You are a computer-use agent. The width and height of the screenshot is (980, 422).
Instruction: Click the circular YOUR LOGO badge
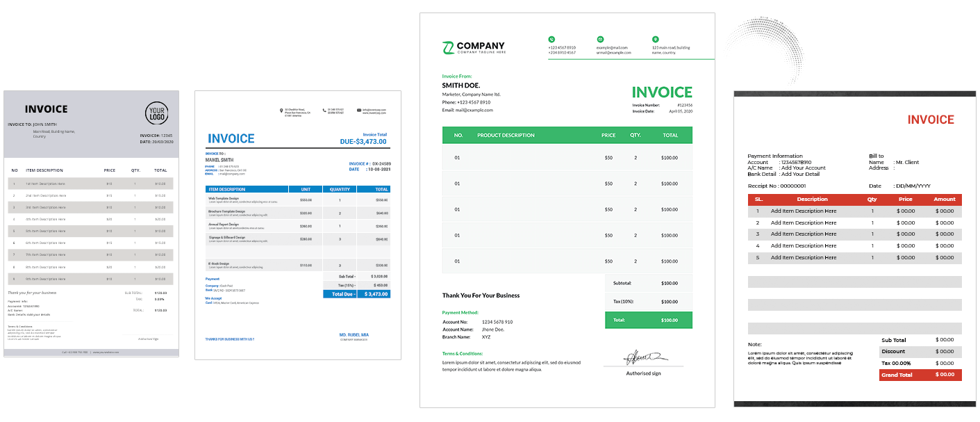click(157, 113)
